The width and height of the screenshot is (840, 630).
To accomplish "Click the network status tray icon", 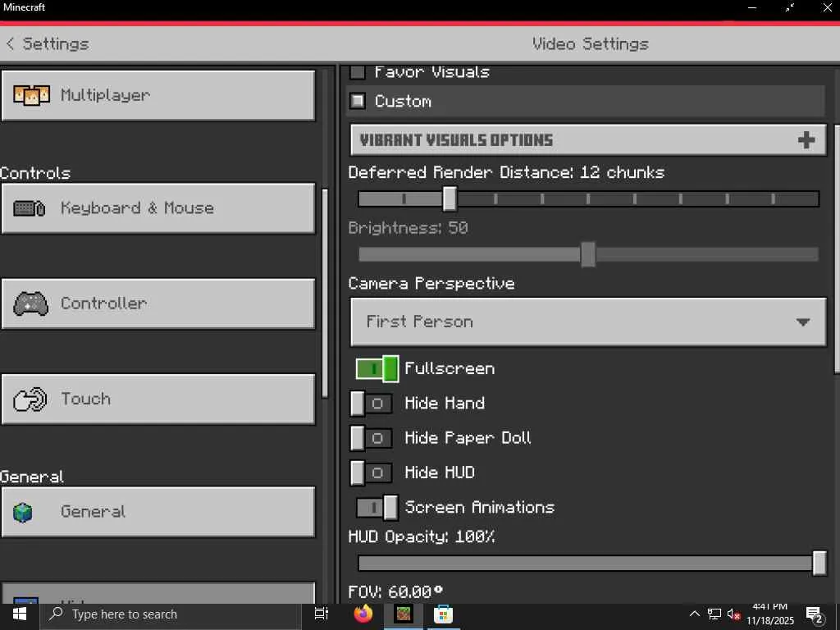I will coord(714,614).
